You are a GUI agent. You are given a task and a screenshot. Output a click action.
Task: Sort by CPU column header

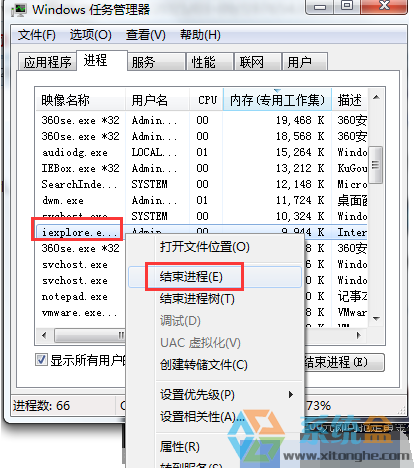point(206,100)
